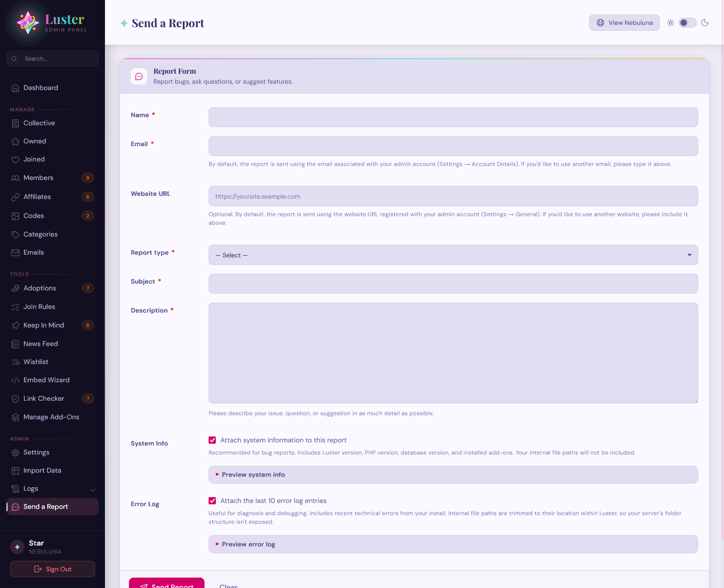Open the Report type select dropdown
This screenshot has height=588, width=724.
[453, 255]
